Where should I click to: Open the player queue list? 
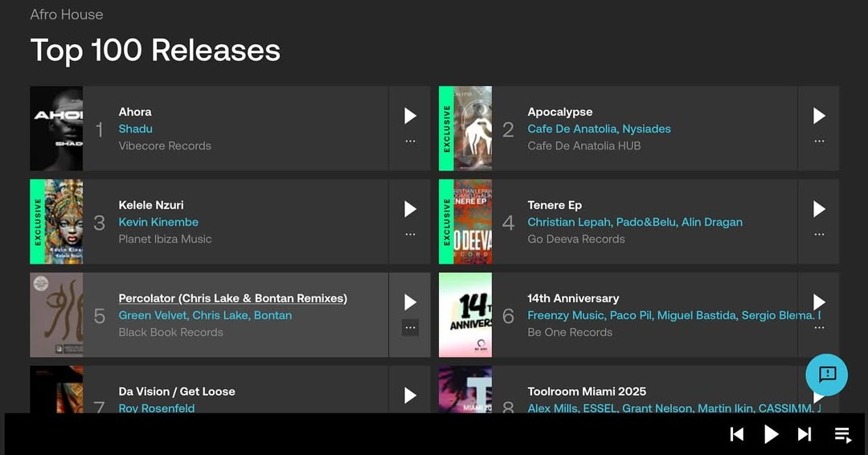[843, 435]
